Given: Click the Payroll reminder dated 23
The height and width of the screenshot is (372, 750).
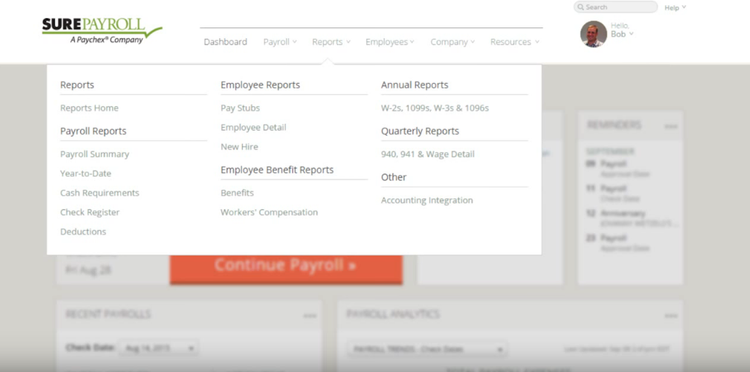Looking at the screenshot, I should 618,243.
